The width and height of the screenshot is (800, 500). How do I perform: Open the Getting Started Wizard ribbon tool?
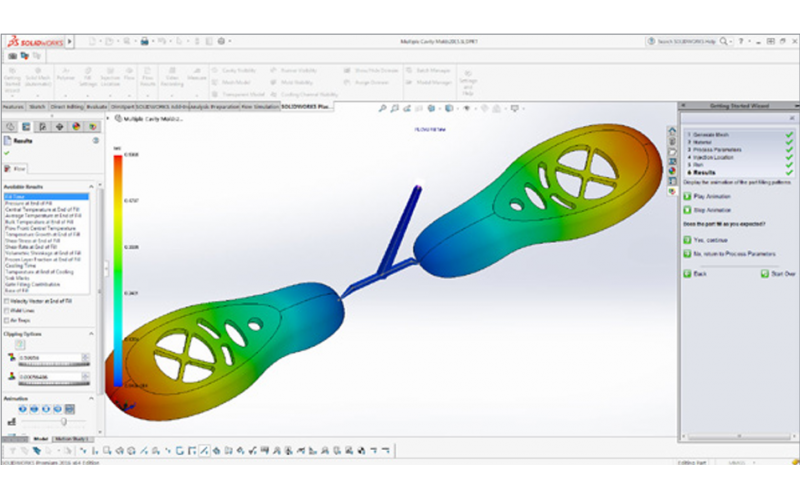pyautogui.click(x=12, y=80)
